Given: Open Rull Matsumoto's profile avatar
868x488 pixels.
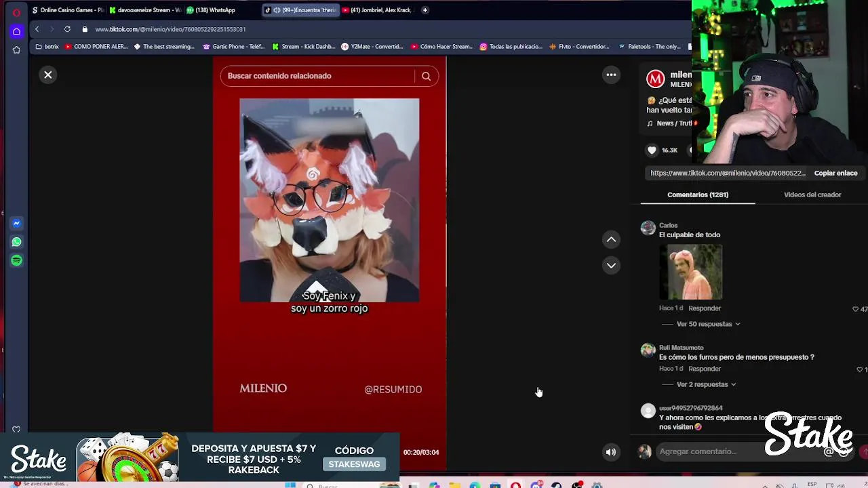Looking at the screenshot, I should tap(648, 350).
